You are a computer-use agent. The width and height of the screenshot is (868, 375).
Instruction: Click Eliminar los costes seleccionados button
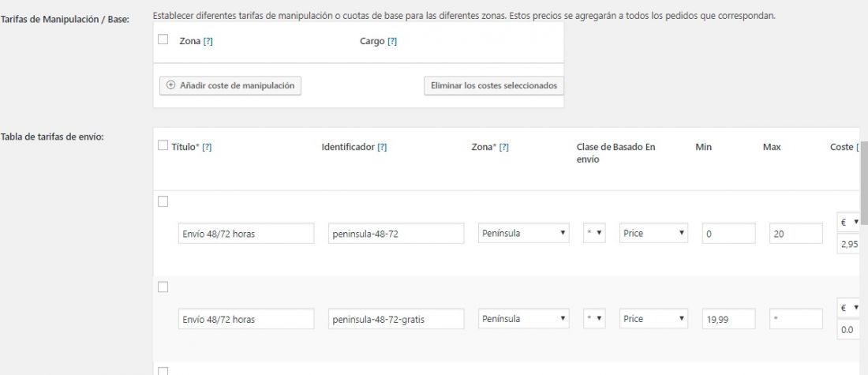tap(494, 86)
